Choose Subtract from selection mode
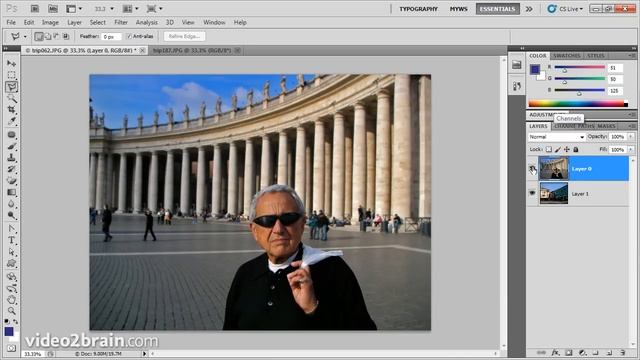640x360 pixels. (x=56, y=36)
